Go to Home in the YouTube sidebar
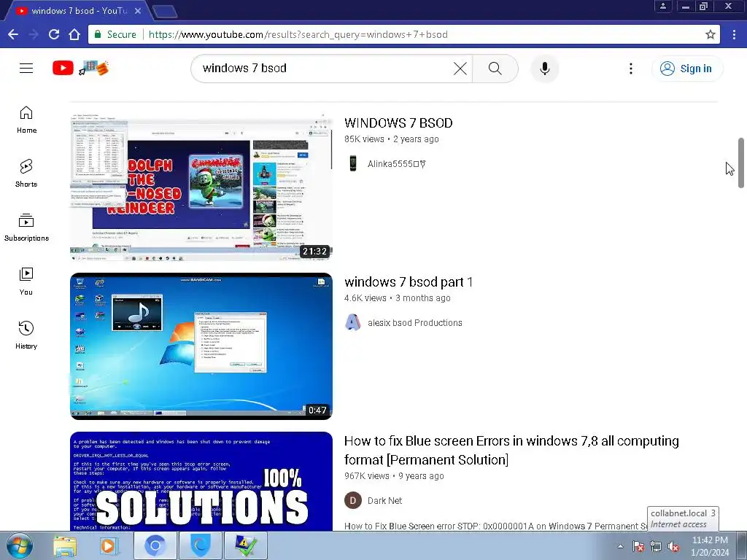The image size is (747, 560). (26, 120)
